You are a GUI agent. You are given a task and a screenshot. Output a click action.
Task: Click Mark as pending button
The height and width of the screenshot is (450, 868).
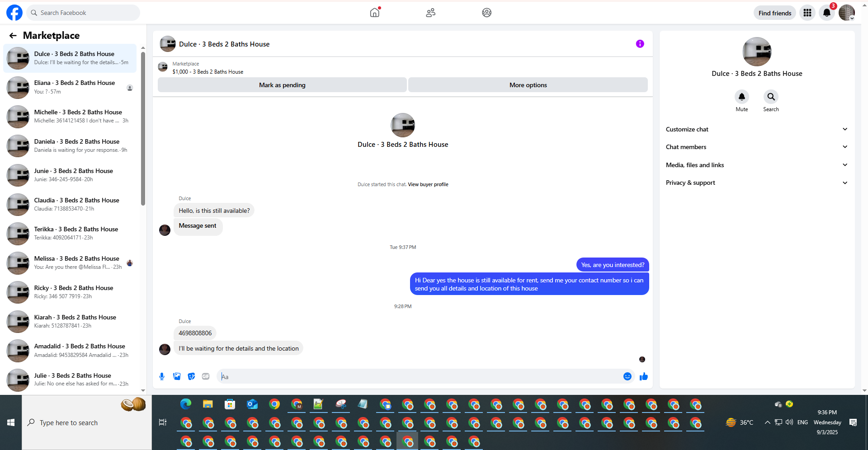click(x=282, y=85)
